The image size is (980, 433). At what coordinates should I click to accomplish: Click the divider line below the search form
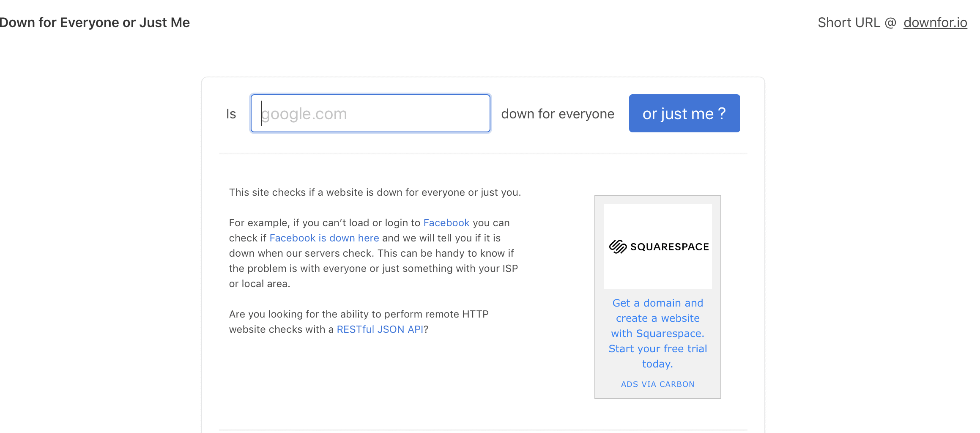(x=483, y=153)
